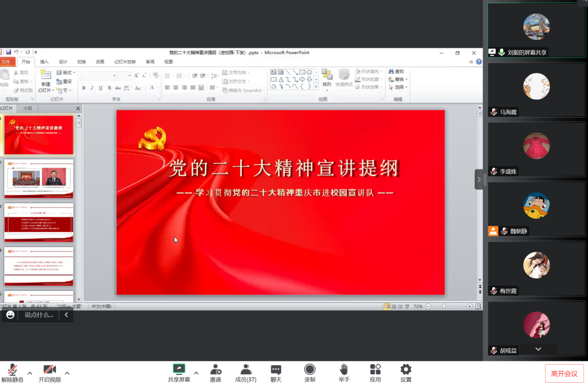Open the 选择 select dropdown
This screenshot has height=385, width=588.
tap(397, 87)
